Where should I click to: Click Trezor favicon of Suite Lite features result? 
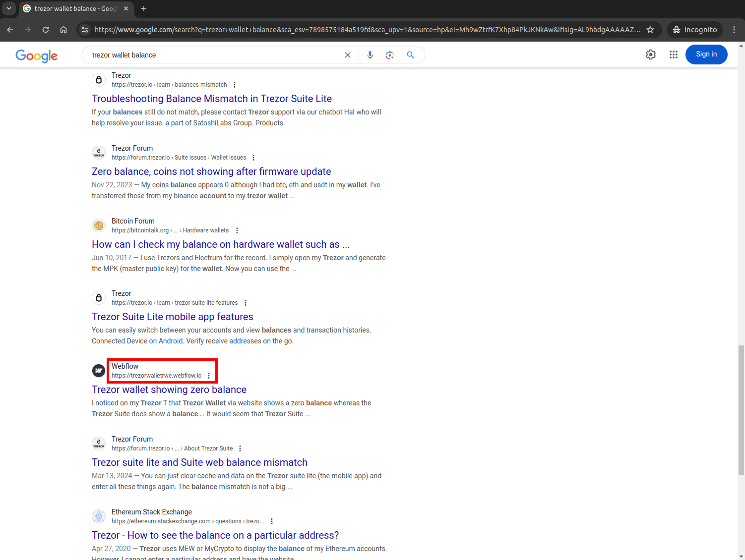[99, 298]
